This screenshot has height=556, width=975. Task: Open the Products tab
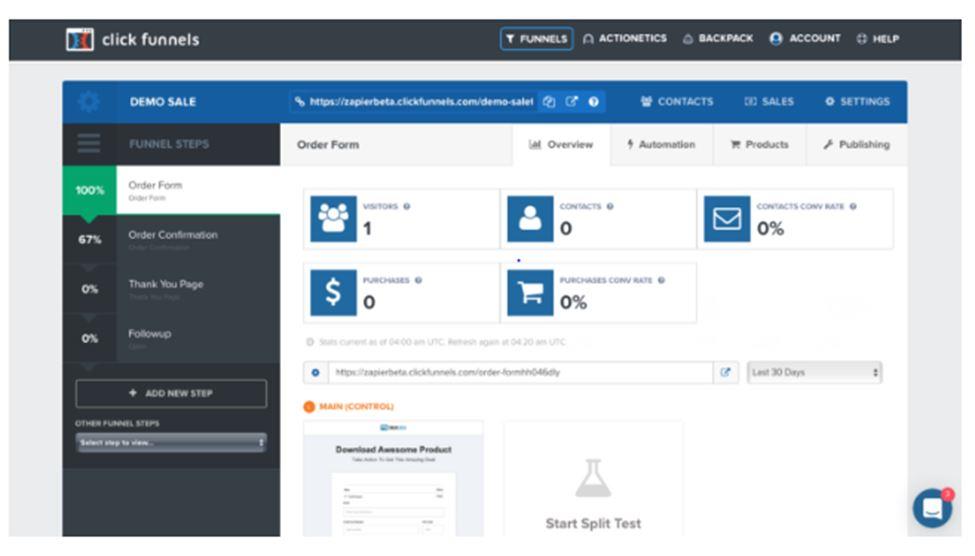click(760, 145)
